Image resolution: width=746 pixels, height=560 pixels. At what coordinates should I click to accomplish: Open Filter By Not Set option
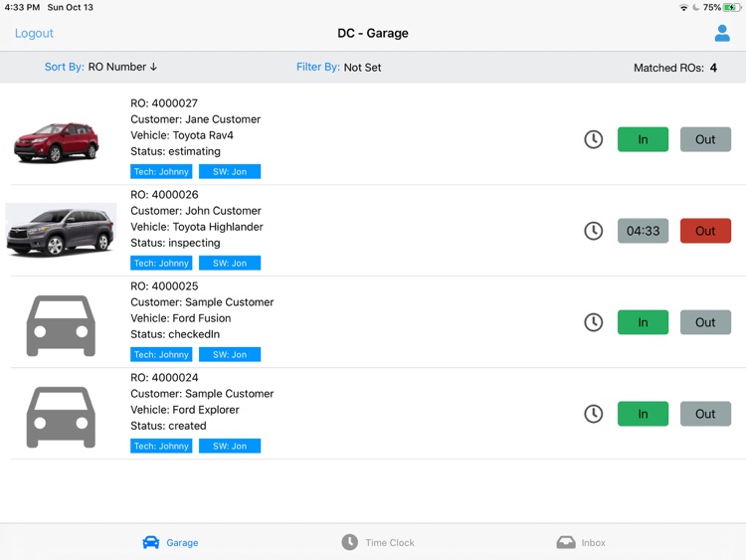click(339, 67)
